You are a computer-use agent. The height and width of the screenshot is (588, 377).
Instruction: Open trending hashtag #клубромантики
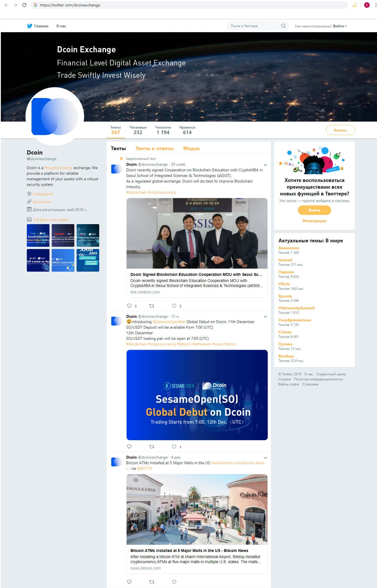click(295, 320)
